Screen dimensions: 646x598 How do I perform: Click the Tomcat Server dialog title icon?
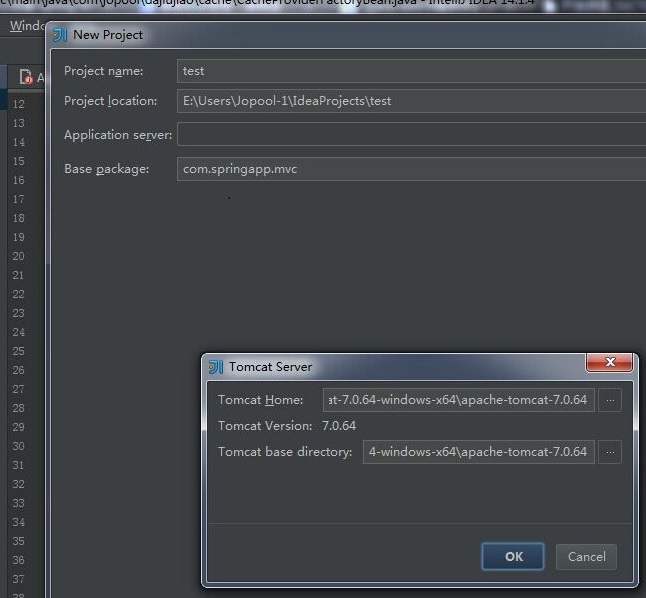(x=215, y=366)
